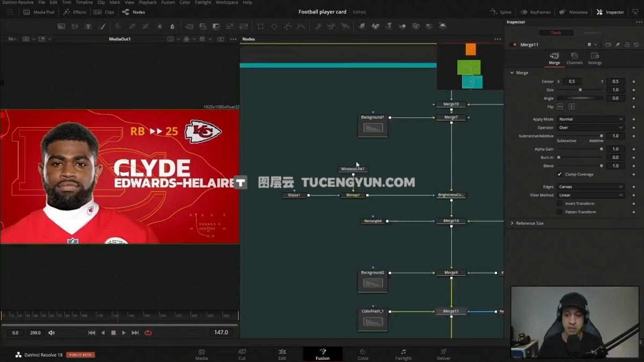The width and height of the screenshot is (644, 362).
Task: Enable Clamp Coverage checkbox
Action: [x=560, y=174]
